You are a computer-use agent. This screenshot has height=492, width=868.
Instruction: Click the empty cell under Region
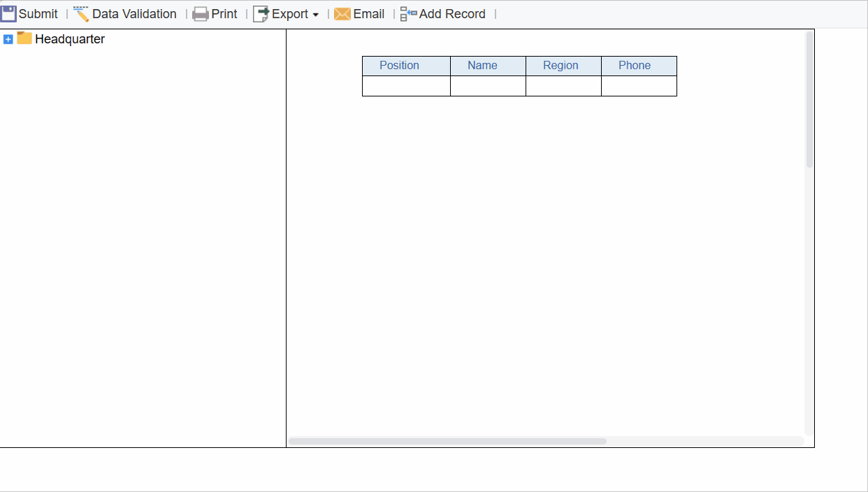(x=563, y=85)
